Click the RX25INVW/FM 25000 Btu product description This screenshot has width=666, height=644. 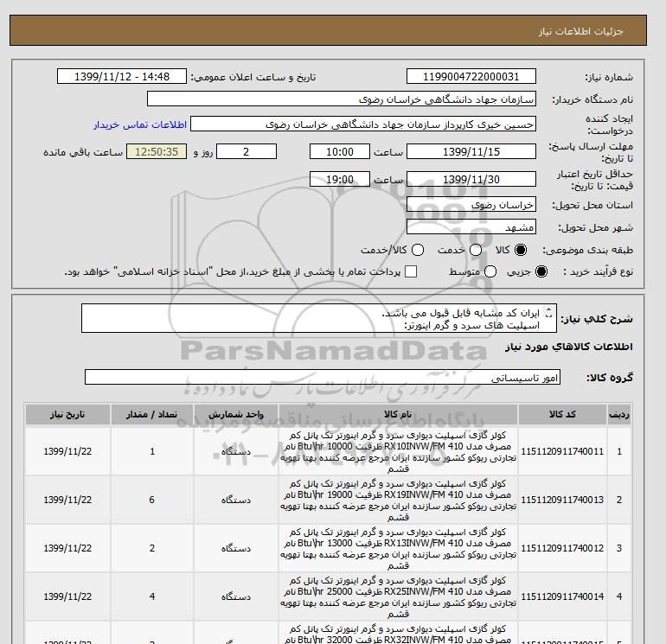tap(398, 596)
